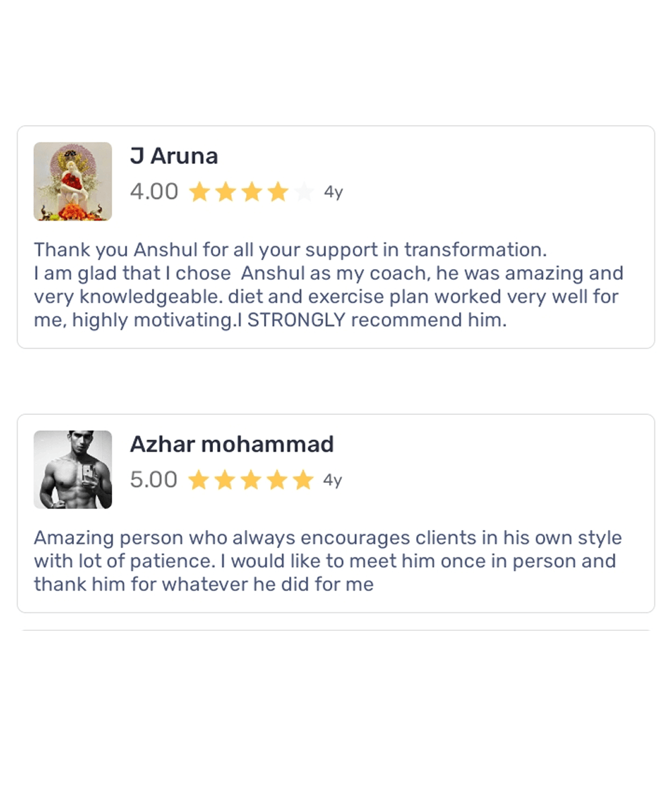Screen dimensions: 672x807
Task: Open the Azhar mohammad reviewer name
Action: pos(232,445)
